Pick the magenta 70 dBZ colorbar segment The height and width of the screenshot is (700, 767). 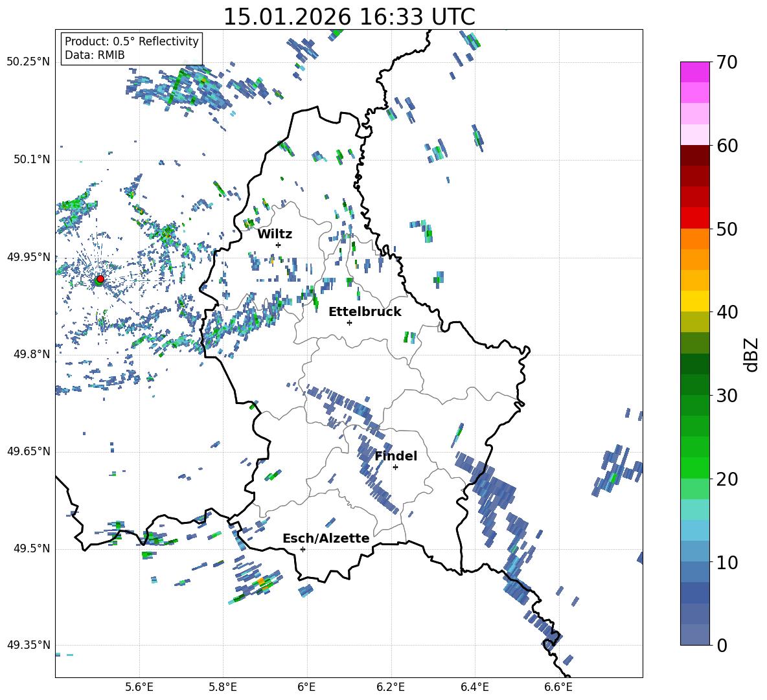(x=694, y=72)
